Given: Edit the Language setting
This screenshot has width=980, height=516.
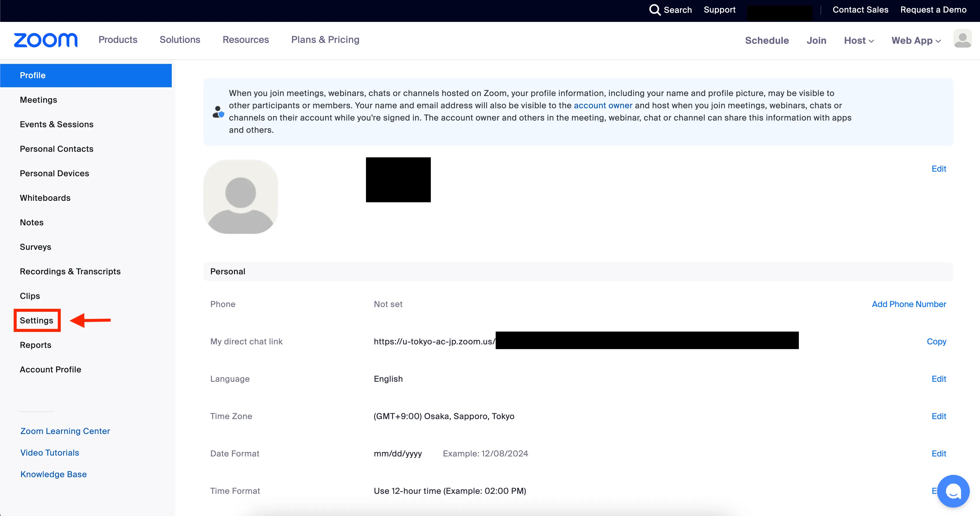Looking at the screenshot, I should [939, 379].
